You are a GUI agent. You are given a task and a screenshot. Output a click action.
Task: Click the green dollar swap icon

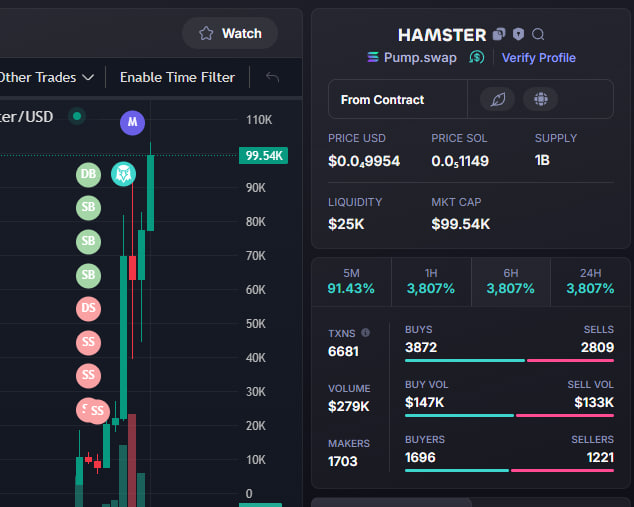[477, 57]
